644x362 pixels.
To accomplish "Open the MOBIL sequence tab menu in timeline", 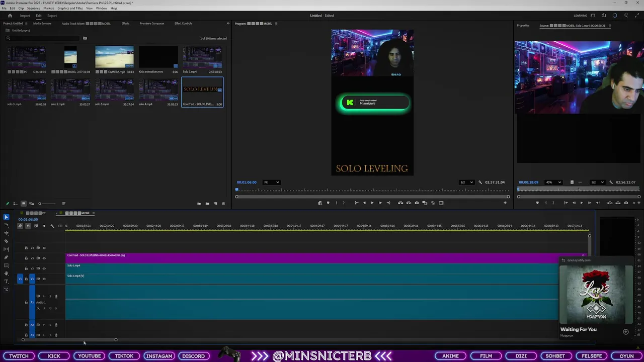I will (94, 213).
